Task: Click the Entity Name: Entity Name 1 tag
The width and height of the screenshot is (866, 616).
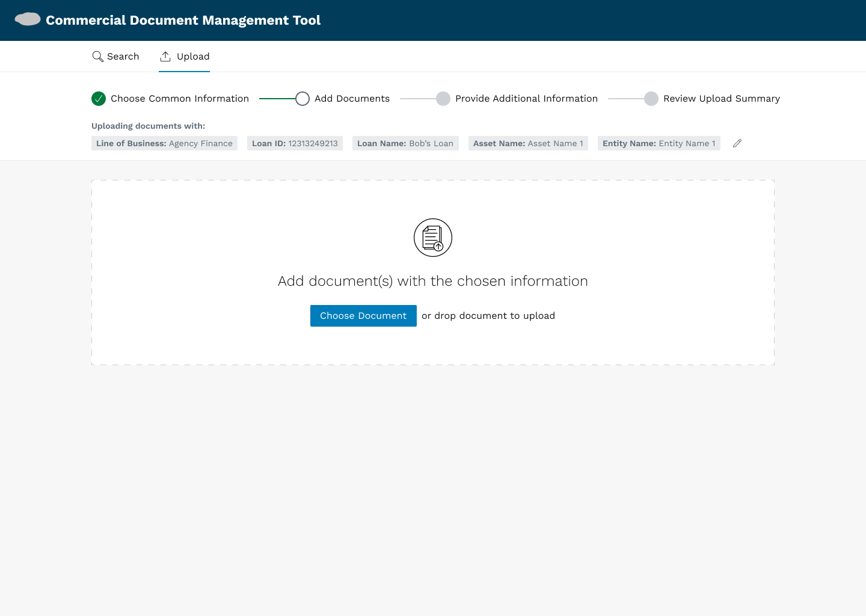Action: click(659, 143)
